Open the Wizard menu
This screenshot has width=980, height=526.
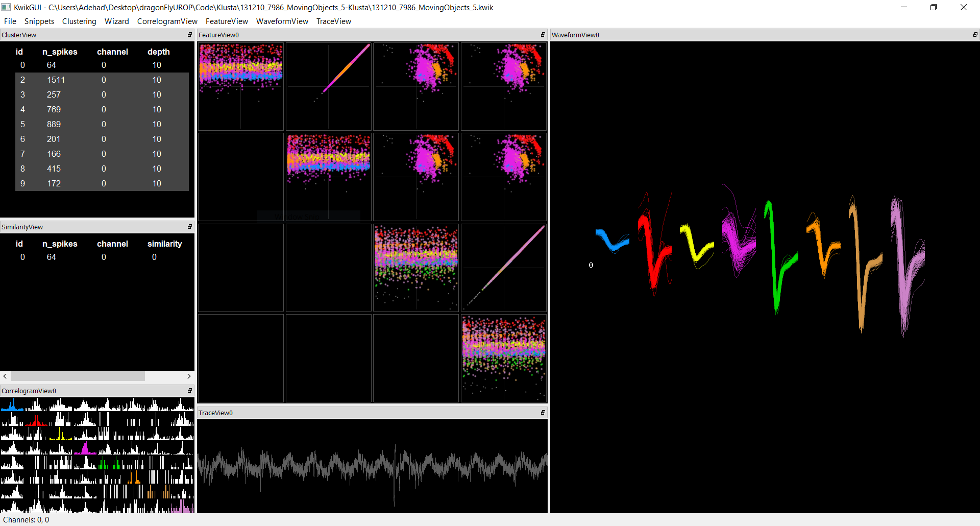tap(117, 21)
